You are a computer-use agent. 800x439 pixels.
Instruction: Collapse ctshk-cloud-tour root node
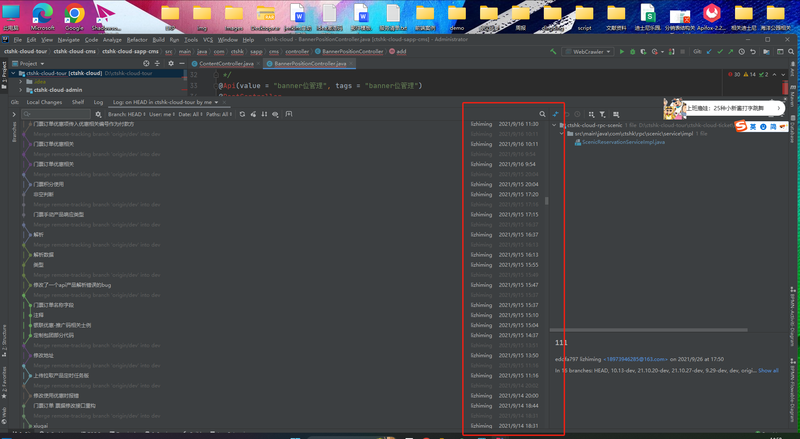(14, 74)
